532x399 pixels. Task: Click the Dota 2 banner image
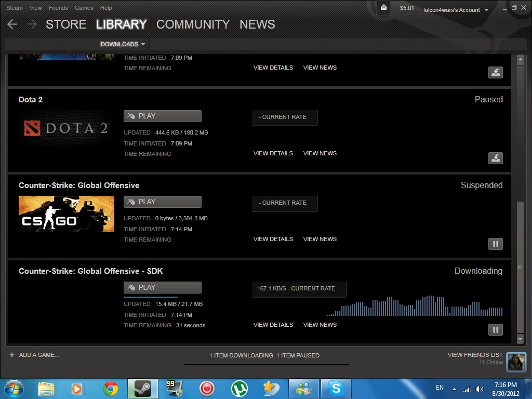tap(66, 128)
